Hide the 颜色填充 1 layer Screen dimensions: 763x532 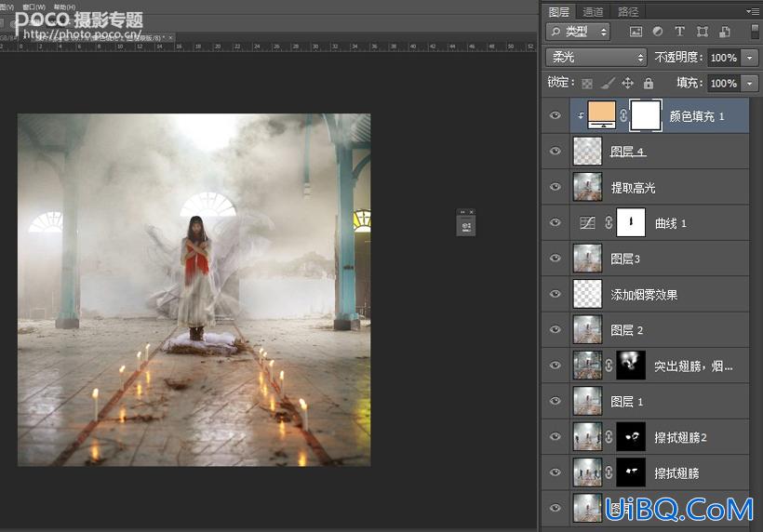tap(556, 115)
